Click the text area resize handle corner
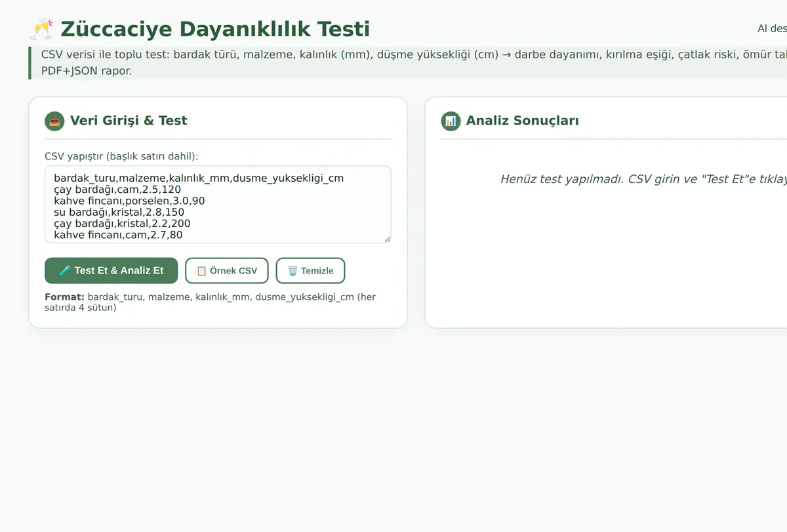 click(x=387, y=239)
